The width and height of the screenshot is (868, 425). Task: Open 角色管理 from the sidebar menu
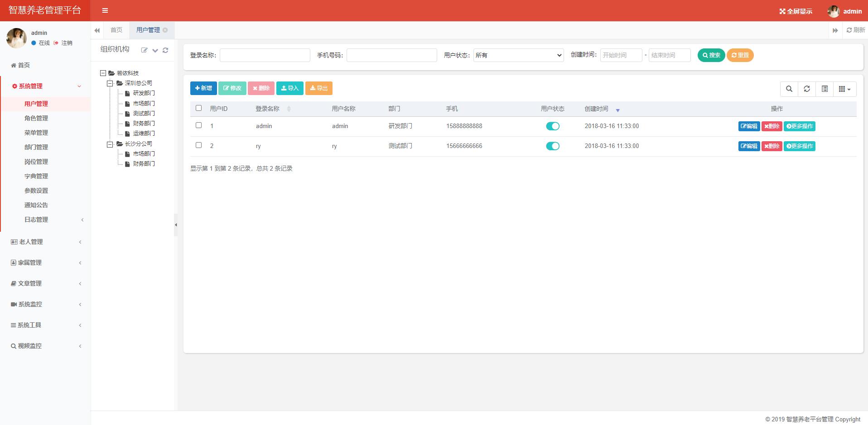35,118
